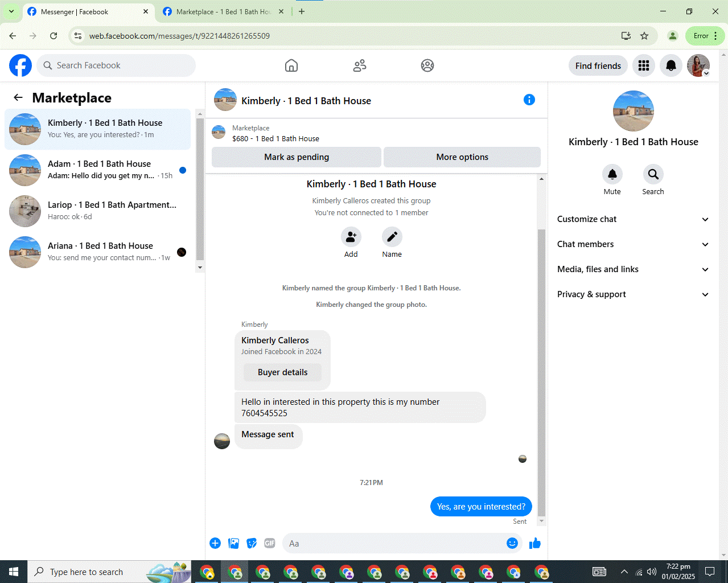Reload the page with the refresh icon
This screenshot has height=583, width=728.
(54, 36)
